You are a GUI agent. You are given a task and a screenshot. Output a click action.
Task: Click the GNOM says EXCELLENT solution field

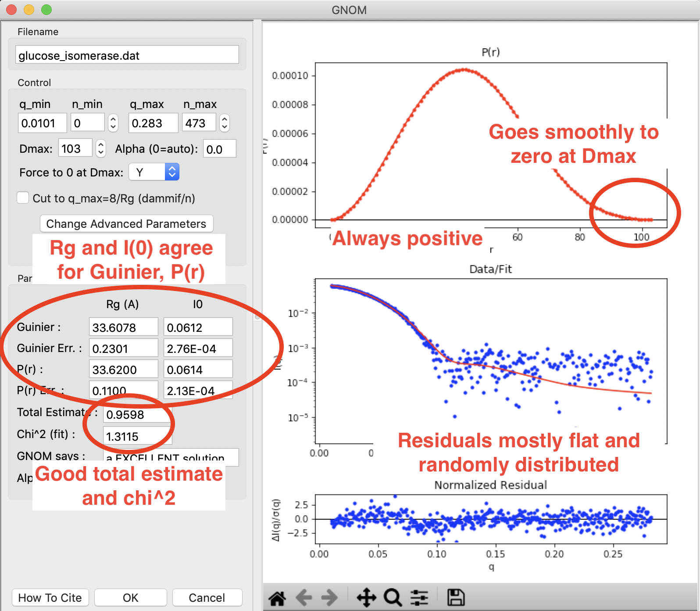[171, 457]
